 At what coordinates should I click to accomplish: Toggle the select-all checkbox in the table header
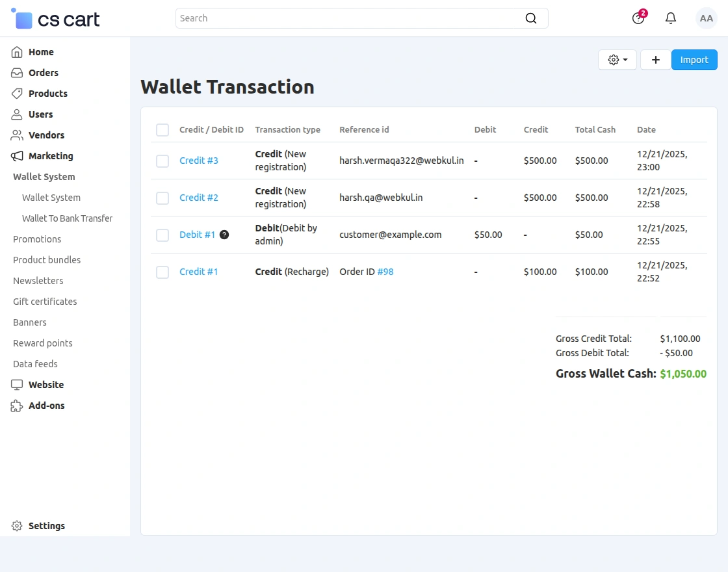point(162,129)
